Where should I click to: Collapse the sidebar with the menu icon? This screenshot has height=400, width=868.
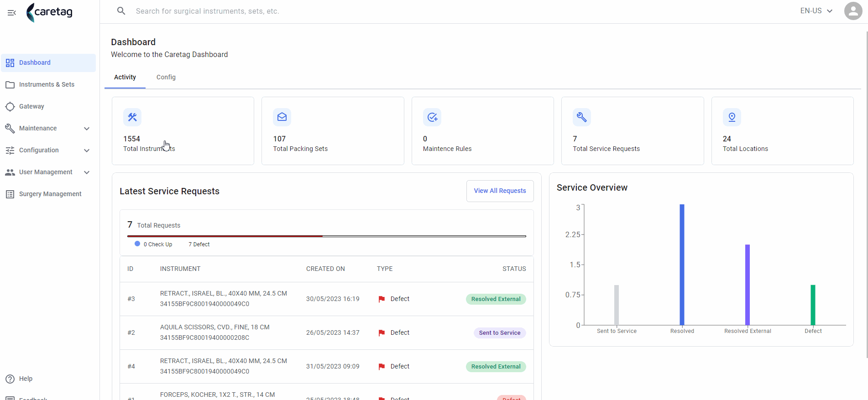tap(12, 13)
